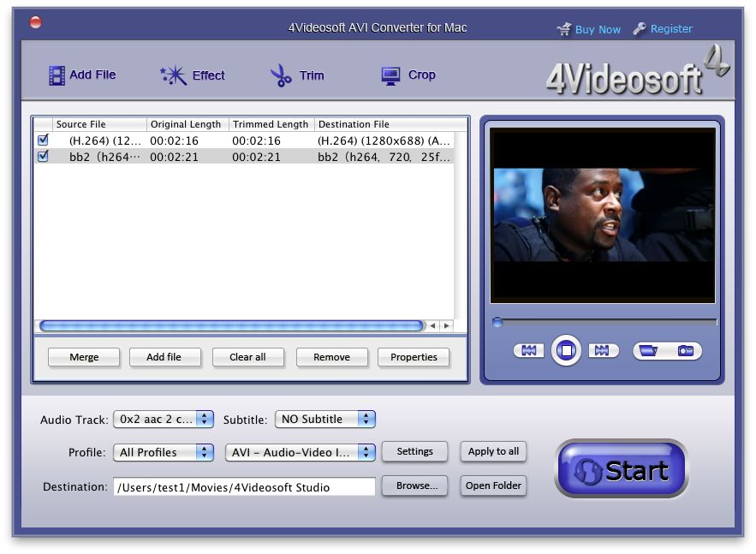Click the 00:02:21 trimmed length cell
Viewport: 756px width, 554px height.
[256, 157]
